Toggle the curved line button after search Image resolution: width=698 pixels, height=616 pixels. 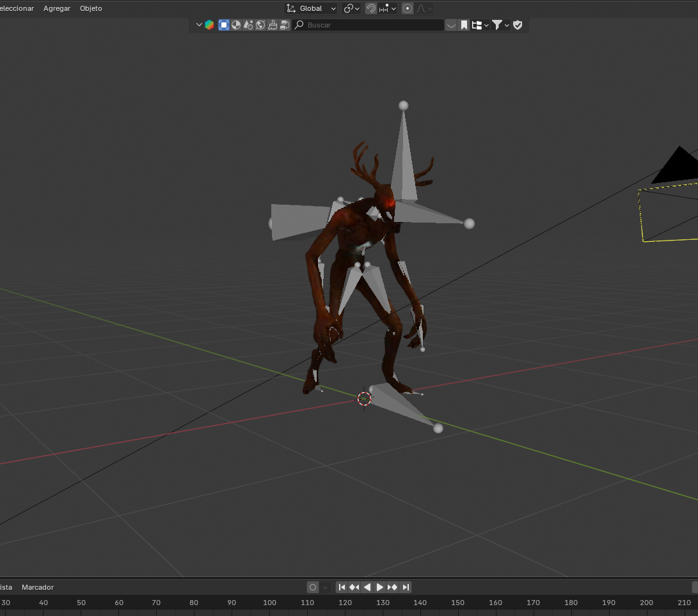[451, 25]
